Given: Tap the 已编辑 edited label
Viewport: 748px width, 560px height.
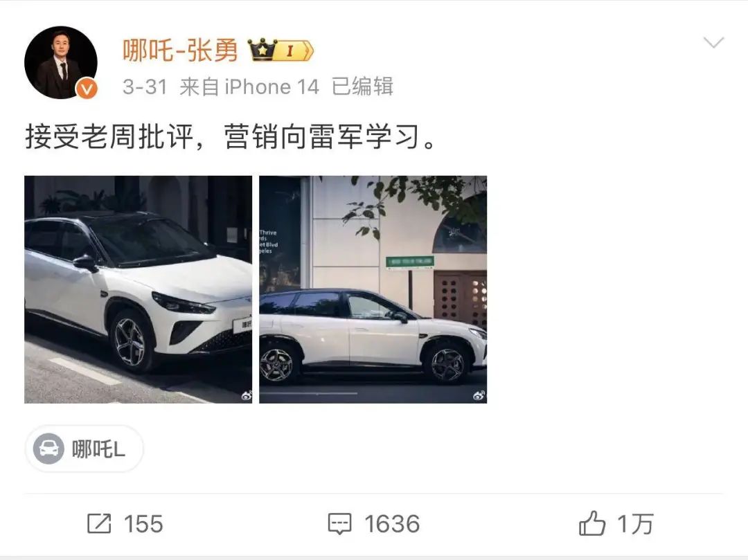Looking at the screenshot, I should tap(362, 87).
